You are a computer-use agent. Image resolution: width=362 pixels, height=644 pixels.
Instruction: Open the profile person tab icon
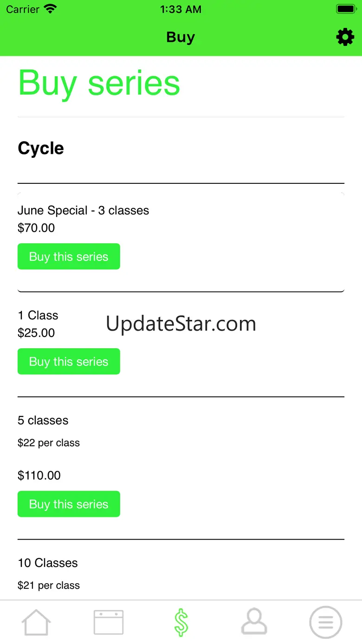[254, 622]
